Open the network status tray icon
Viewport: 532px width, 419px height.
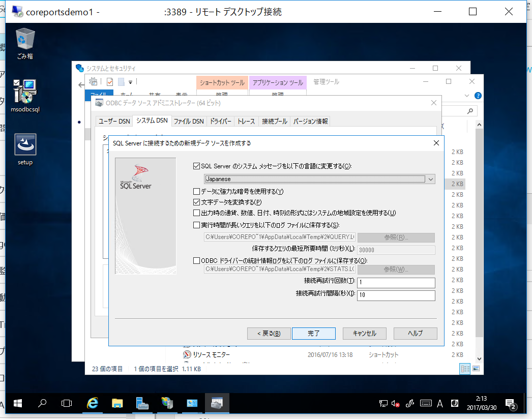tap(383, 403)
